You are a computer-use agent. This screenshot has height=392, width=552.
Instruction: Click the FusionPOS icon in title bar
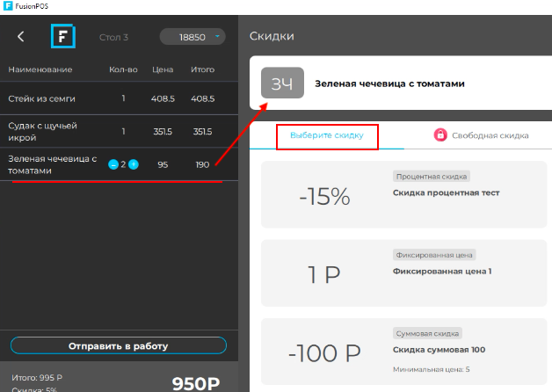(x=7, y=6)
